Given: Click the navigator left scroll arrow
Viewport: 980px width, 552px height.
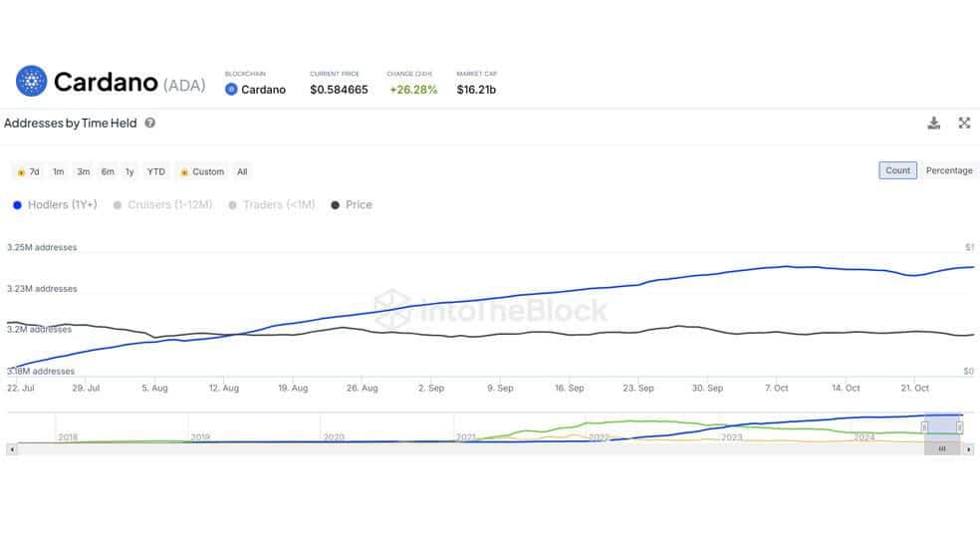Looking at the screenshot, I should point(12,448).
